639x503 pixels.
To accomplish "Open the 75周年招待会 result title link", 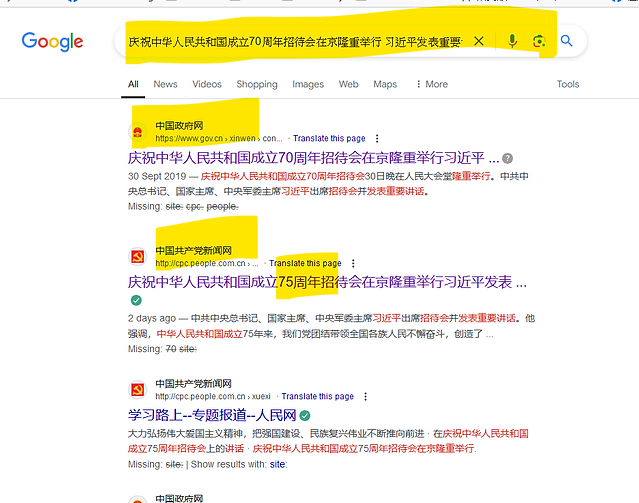I will tap(327, 282).
